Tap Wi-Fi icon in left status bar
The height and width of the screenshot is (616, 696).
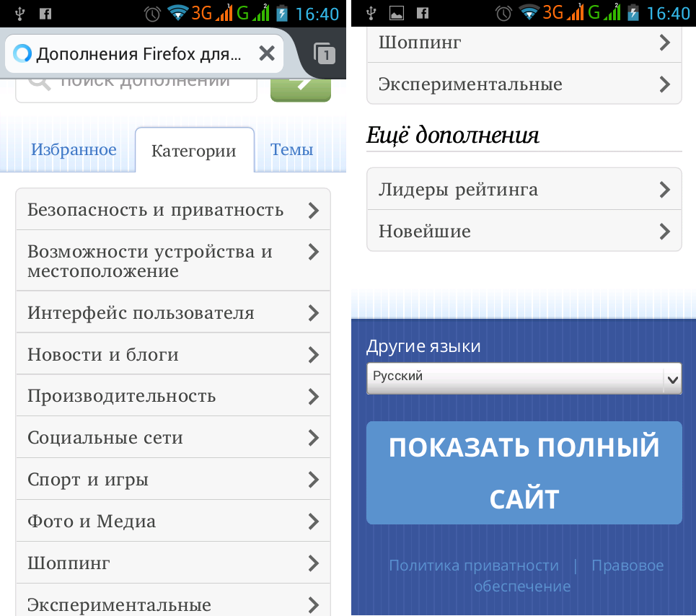pyautogui.click(x=178, y=13)
